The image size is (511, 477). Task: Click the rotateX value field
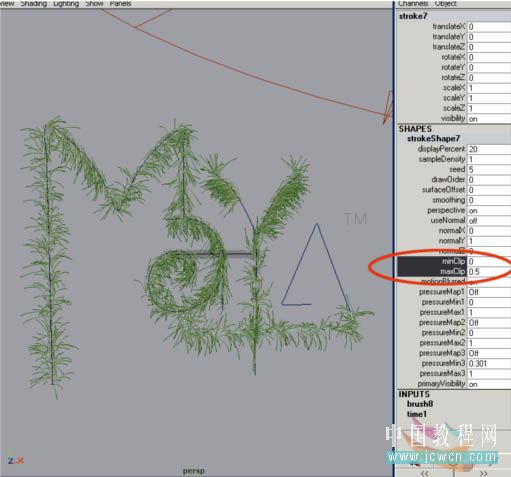[489, 57]
